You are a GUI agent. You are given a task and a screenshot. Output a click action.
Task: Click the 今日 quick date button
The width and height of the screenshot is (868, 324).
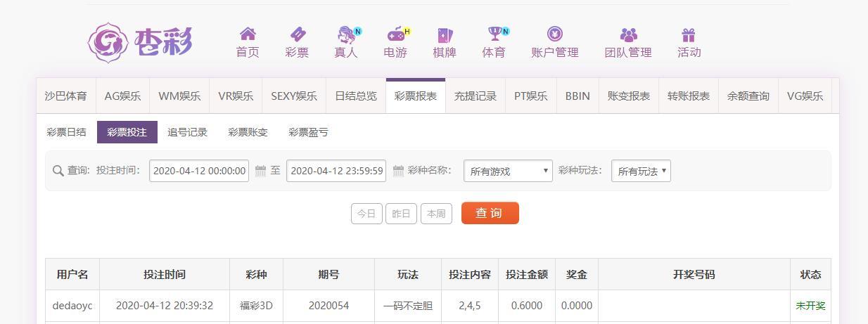pos(366,214)
